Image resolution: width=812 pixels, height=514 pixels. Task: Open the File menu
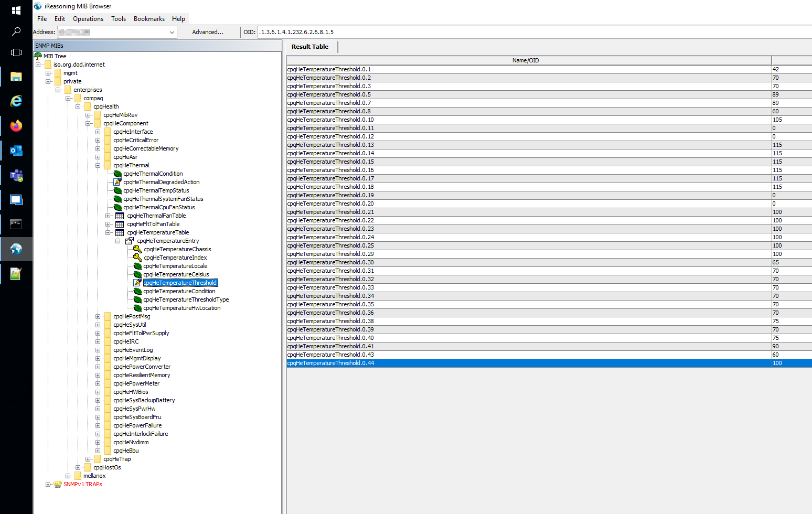pyautogui.click(x=42, y=19)
